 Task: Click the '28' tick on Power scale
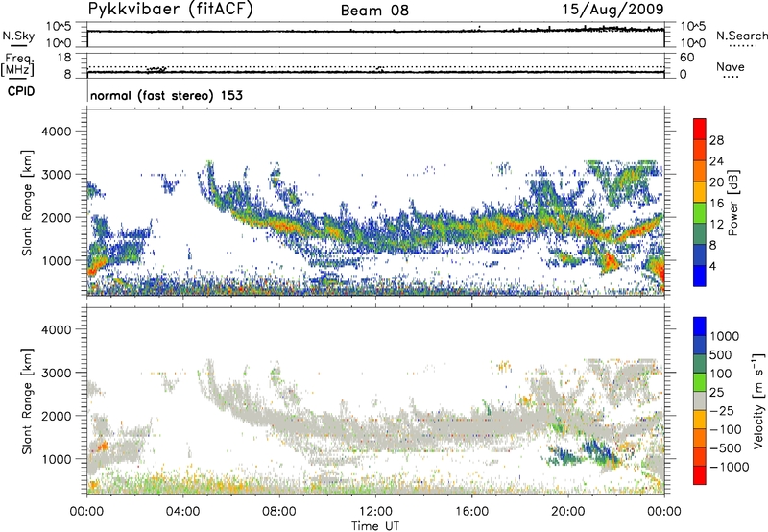[x=716, y=140]
